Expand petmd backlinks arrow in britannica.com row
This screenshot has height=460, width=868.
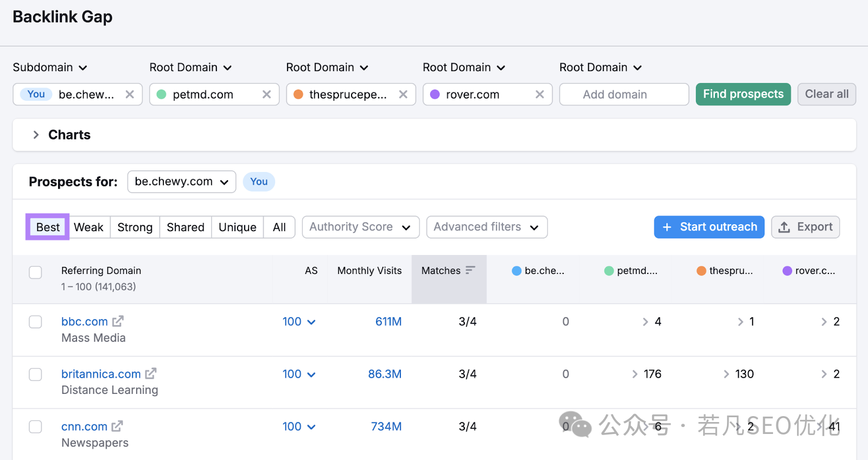click(x=635, y=374)
